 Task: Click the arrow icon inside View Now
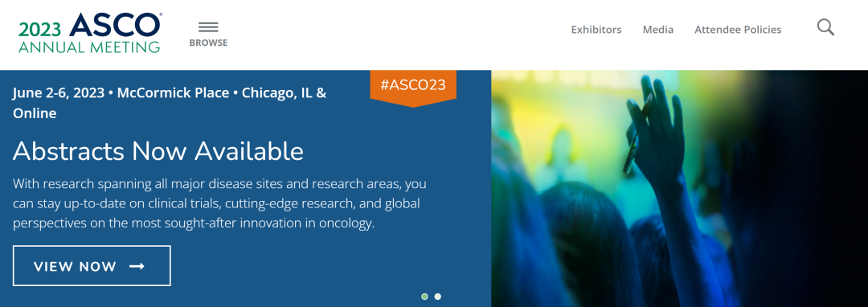point(137,266)
